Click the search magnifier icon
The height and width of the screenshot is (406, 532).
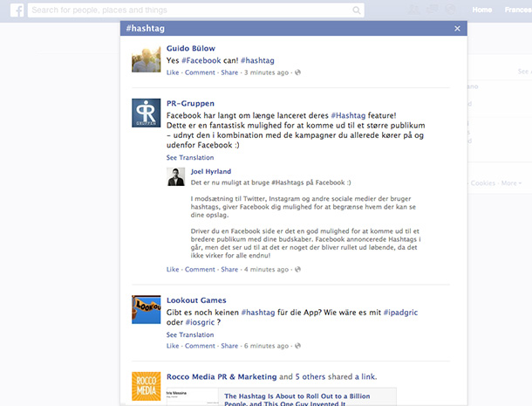click(358, 10)
